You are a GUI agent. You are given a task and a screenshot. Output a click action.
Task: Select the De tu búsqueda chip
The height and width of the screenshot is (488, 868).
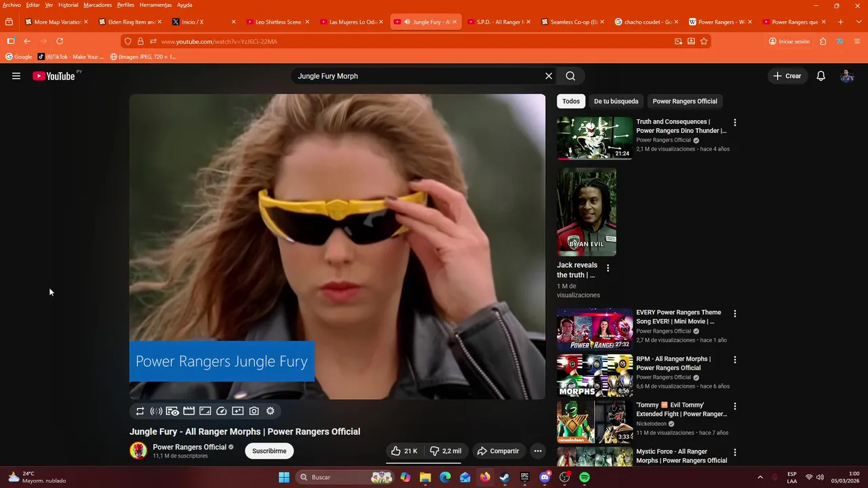point(616,101)
